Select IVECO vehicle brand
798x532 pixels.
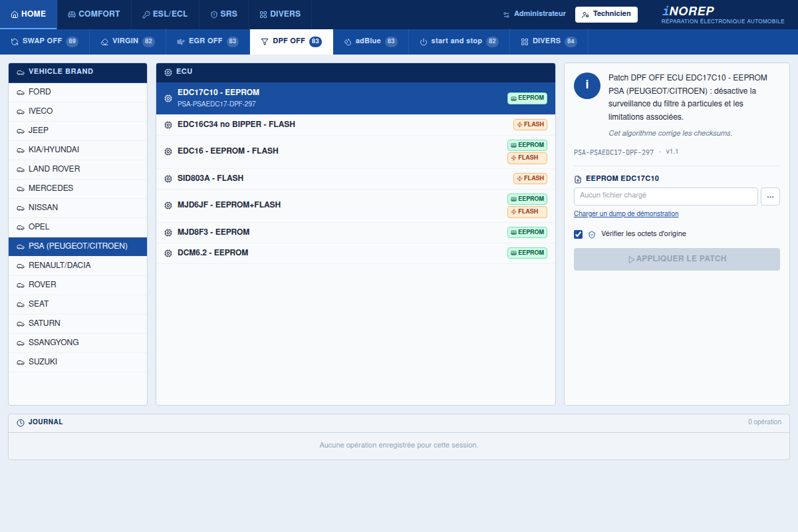pyautogui.click(x=78, y=112)
